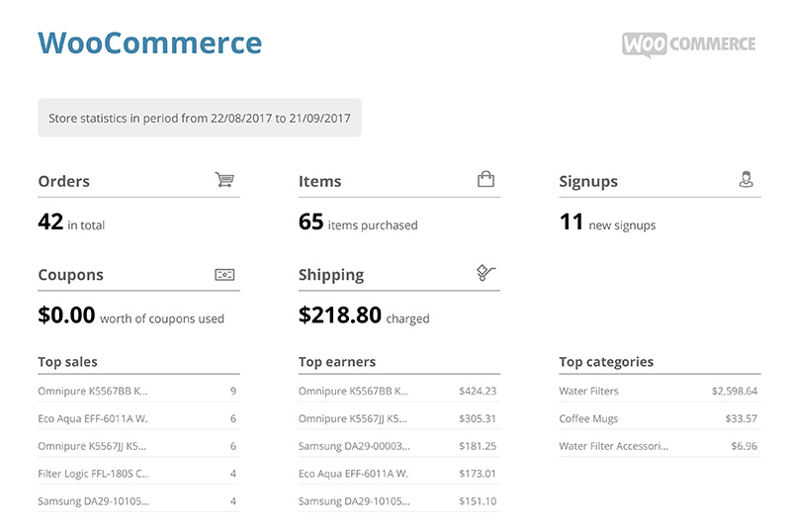This screenshot has width=791, height=532.
Task: Click the Top earners heading
Action: [337, 362]
